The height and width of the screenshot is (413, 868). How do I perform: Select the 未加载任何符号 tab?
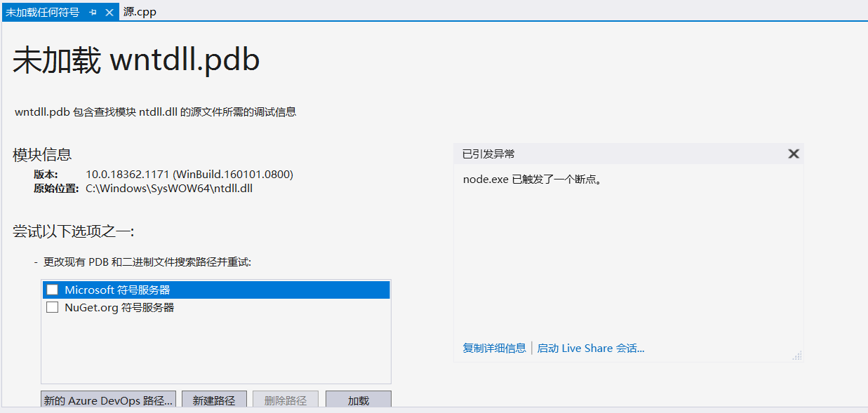42,12
